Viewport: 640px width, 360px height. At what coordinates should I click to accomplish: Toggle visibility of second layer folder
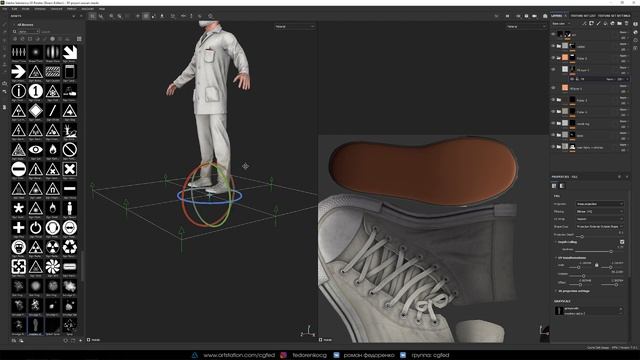(x=553, y=46)
